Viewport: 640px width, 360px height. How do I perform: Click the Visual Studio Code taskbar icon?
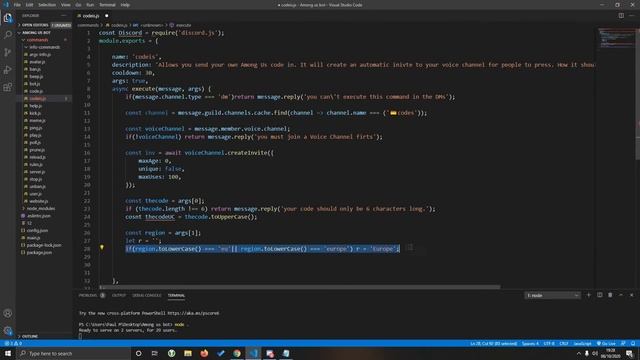[253, 353]
